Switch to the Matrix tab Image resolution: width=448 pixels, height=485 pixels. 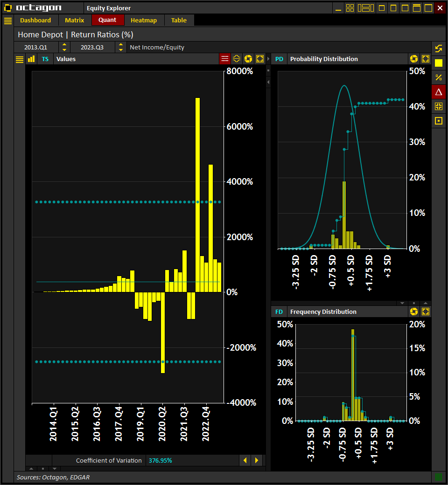click(74, 21)
